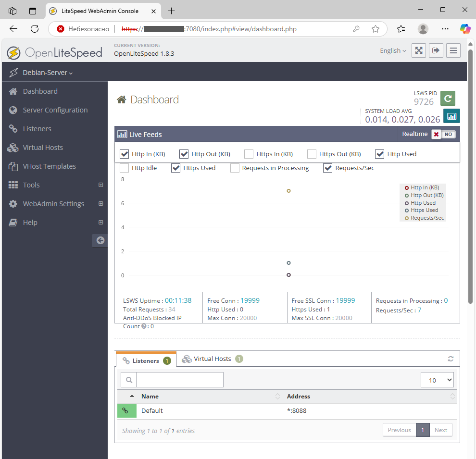Open browser favorites list icon
This screenshot has width=476, height=459.
pos(401,29)
